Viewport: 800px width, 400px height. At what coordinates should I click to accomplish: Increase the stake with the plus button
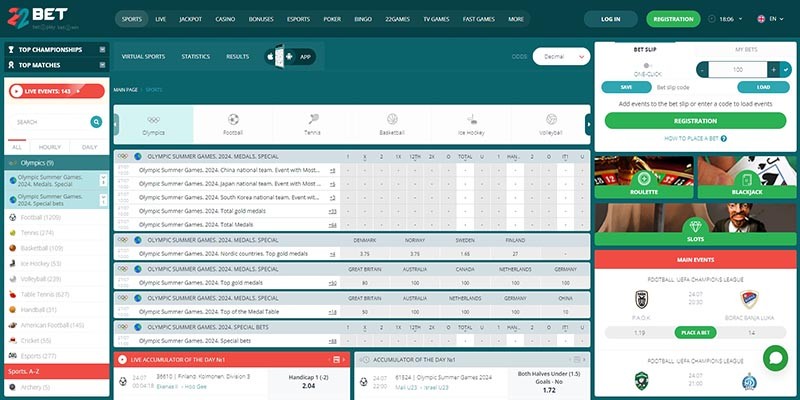point(773,69)
